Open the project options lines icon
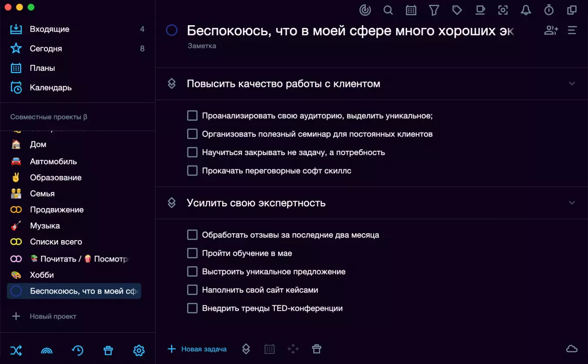 (572, 30)
